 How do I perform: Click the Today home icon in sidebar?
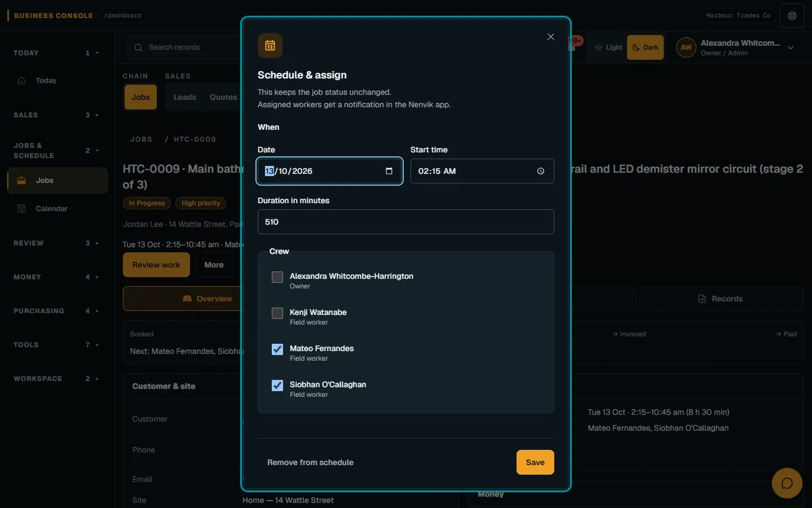tap(21, 81)
